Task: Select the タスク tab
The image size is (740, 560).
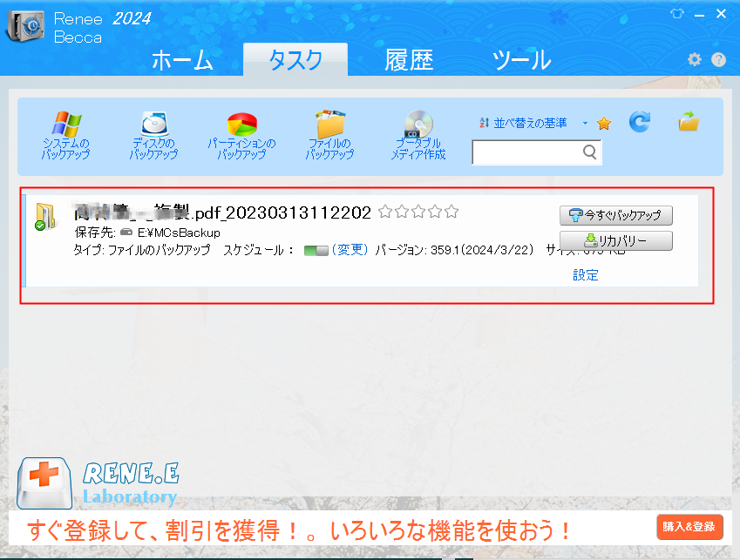Action: click(x=295, y=60)
